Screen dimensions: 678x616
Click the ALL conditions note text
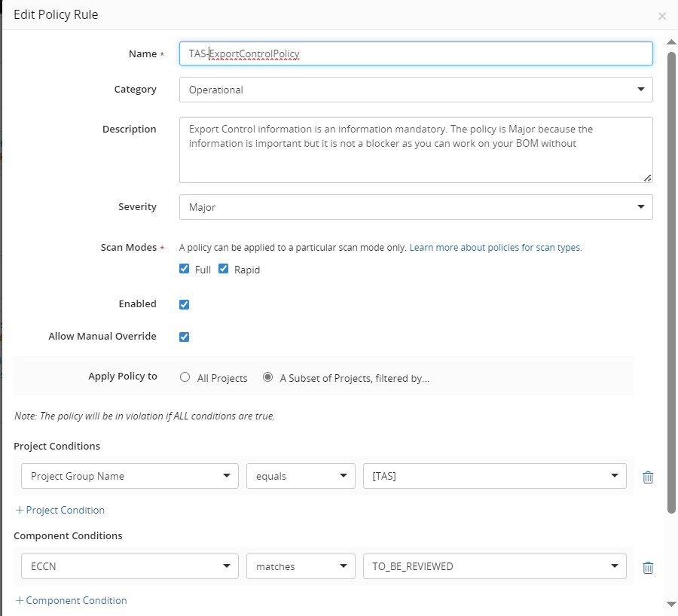[x=145, y=416]
